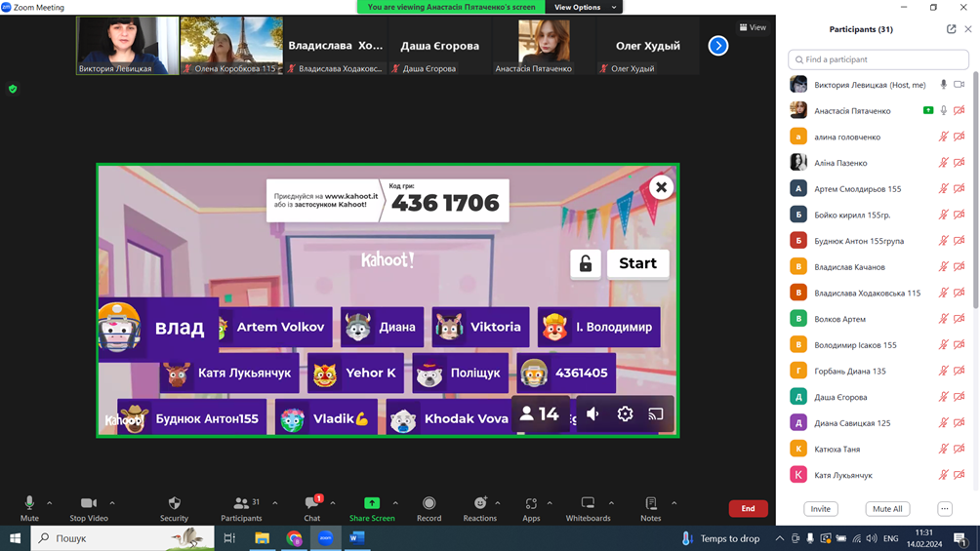
Task: Click the Mute All button
Action: (887, 508)
